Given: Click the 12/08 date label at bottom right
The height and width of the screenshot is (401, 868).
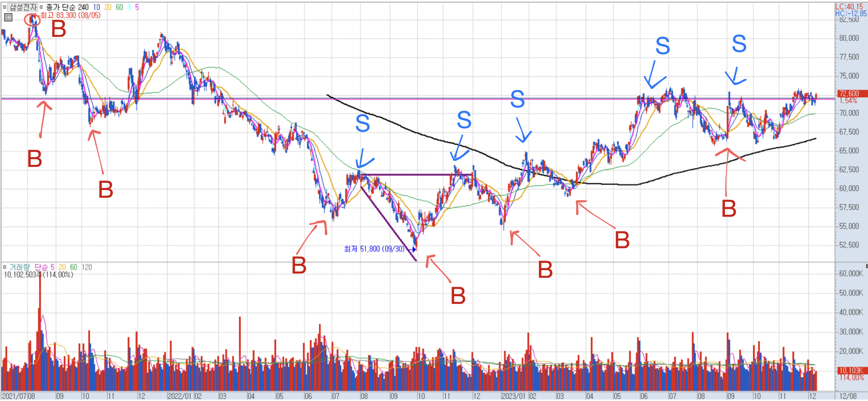Looking at the screenshot, I should (x=848, y=396).
